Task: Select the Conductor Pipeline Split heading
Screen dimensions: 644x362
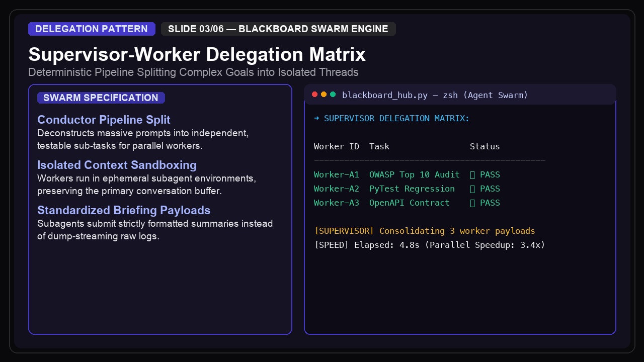Action: pyautogui.click(x=104, y=120)
